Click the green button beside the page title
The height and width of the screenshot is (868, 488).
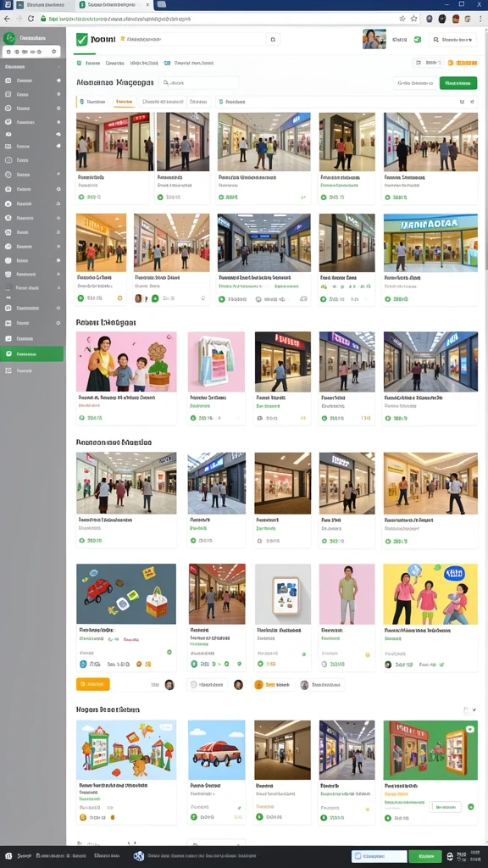458,83
